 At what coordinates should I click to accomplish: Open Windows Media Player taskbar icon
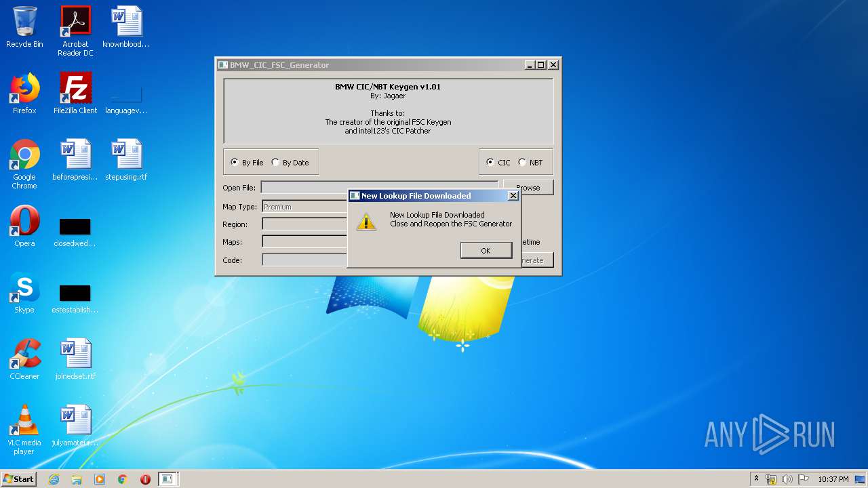pos(100,479)
